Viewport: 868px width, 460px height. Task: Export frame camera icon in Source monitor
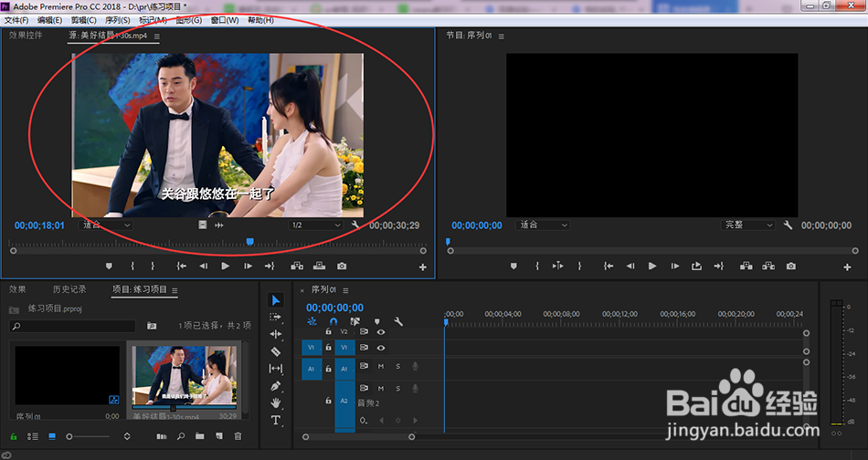click(x=342, y=266)
